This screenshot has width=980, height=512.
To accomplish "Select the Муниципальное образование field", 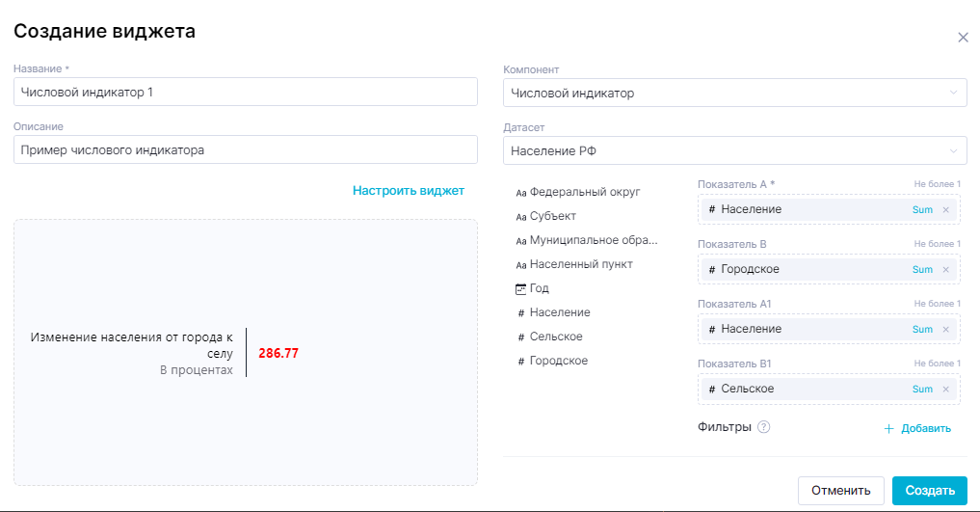I will pyautogui.click(x=593, y=240).
